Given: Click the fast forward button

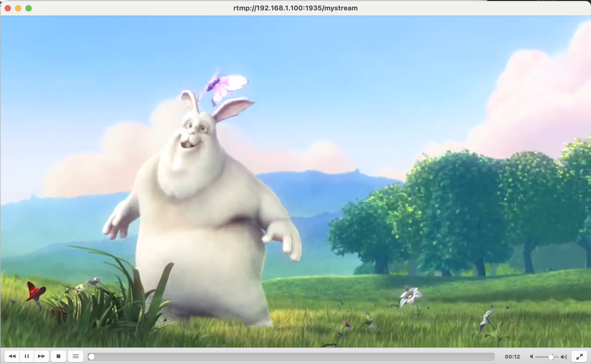Looking at the screenshot, I should click(x=41, y=356).
